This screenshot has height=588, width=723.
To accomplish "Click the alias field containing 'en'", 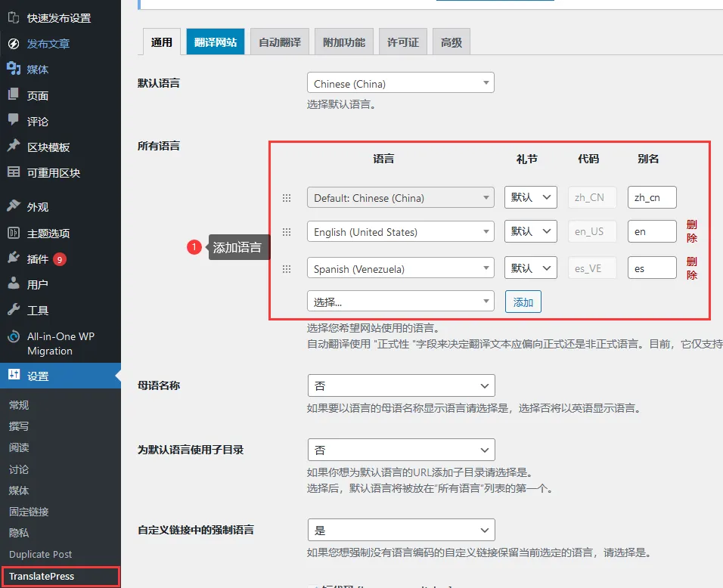I will point(651,231).
